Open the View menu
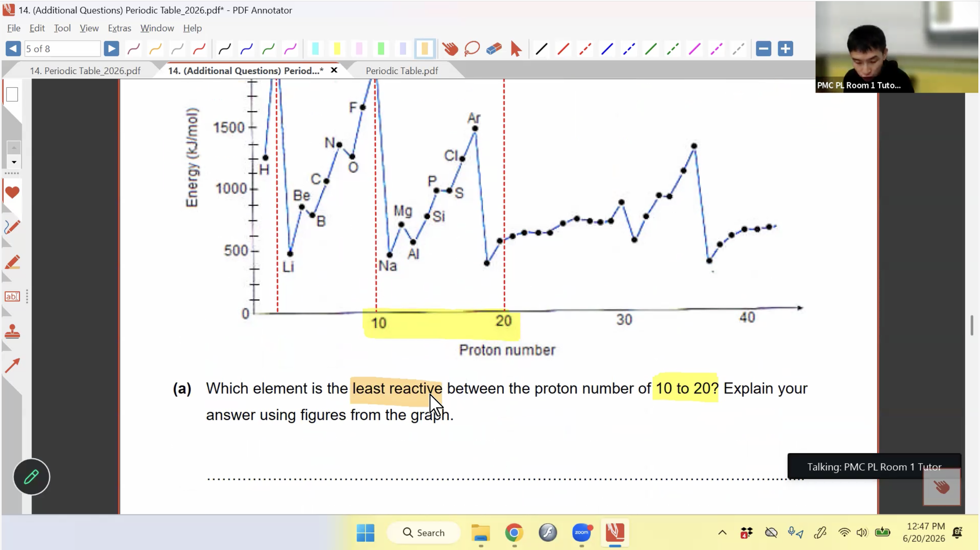This screenshot has width=980, height=550. click(x=89, y=28)
